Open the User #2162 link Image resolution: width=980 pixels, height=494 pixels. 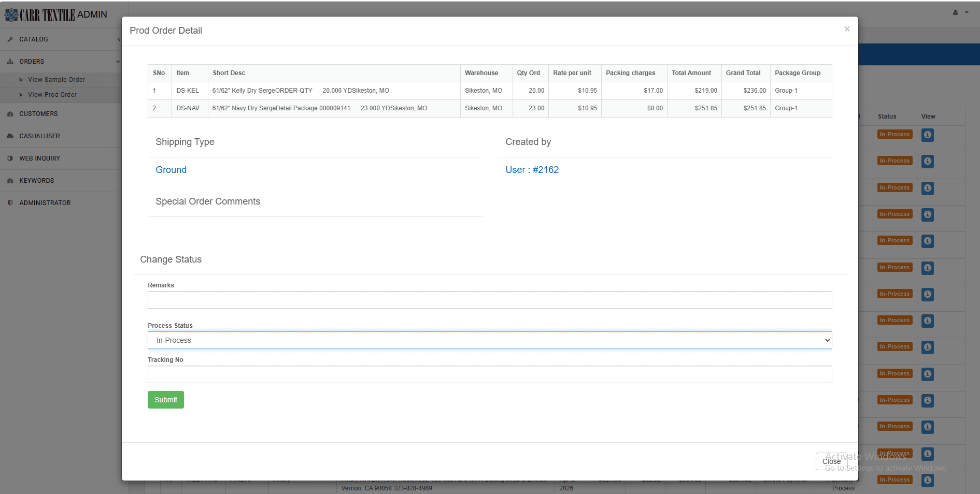[x=532, y=170]
